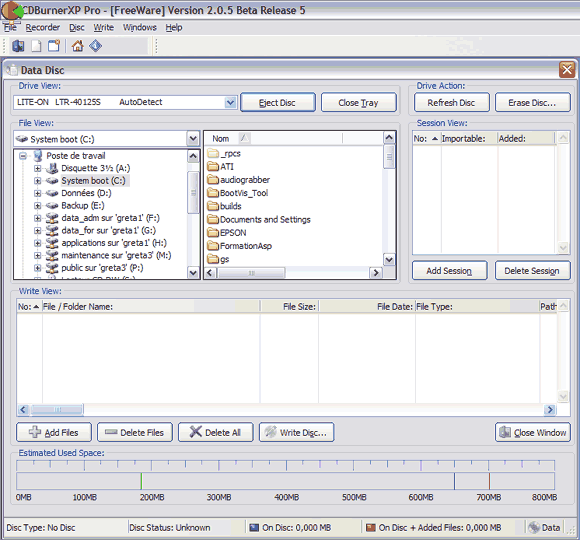Open the Help menu
This screenshot has height=540, width=580.
[x=173, y=27]
